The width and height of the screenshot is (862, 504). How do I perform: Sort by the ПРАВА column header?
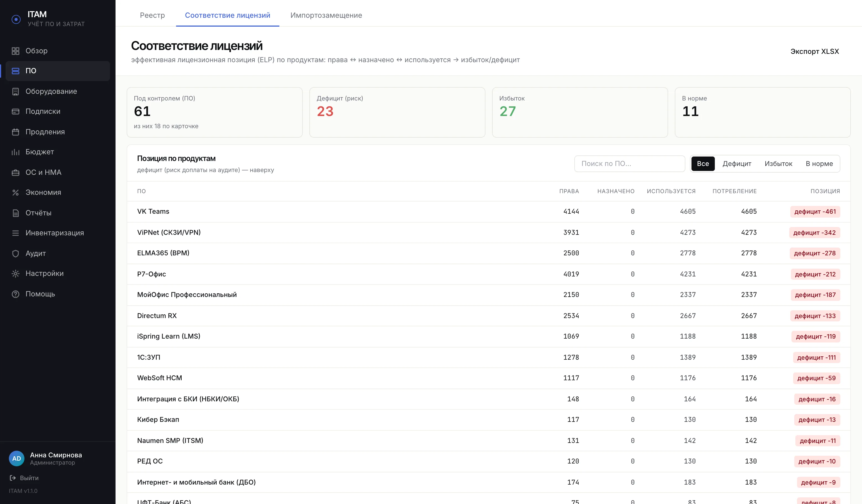(569, 191)
